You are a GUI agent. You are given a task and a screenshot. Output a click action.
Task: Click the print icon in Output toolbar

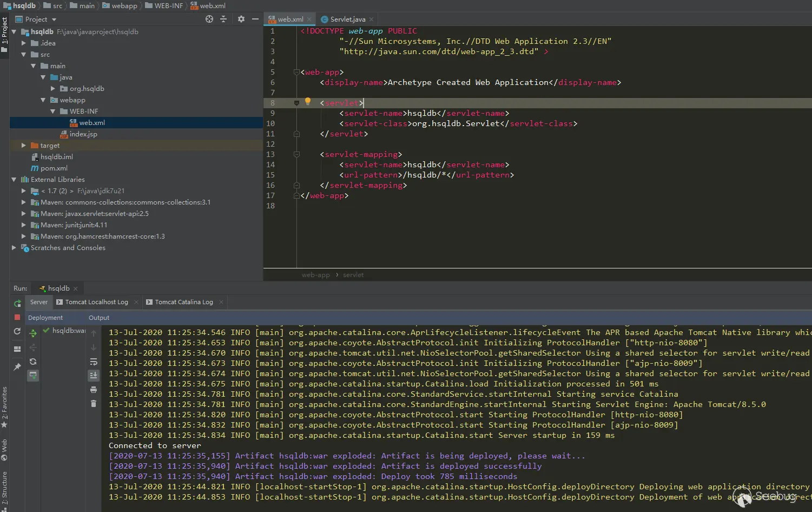pyautogui.click(x=94, y=390)
